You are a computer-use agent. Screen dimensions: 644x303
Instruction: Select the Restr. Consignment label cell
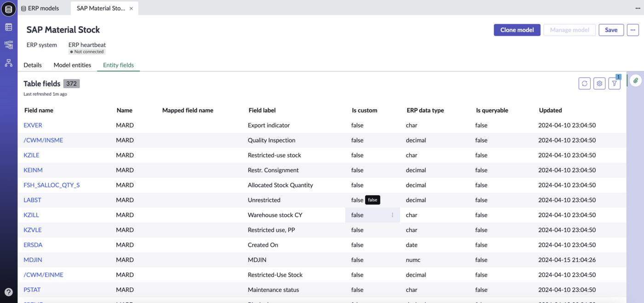pyautogui.click(x=273, y=170)
